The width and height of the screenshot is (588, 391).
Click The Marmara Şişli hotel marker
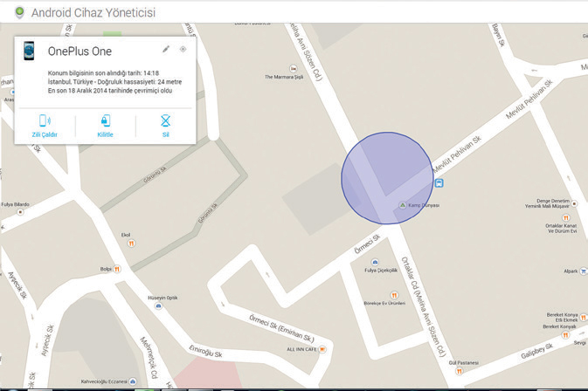coord(294,69)
